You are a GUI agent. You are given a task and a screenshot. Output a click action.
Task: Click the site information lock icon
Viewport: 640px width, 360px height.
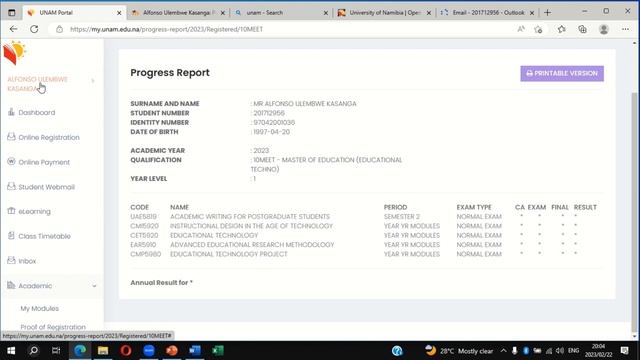(60, 29)
